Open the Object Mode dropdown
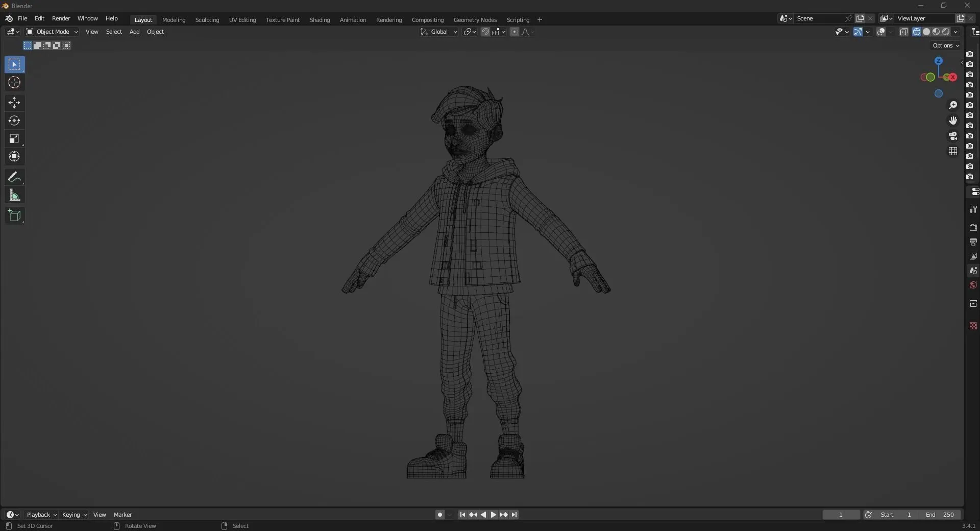The width and height of the screenshot is (980, 531). point(51,32)
